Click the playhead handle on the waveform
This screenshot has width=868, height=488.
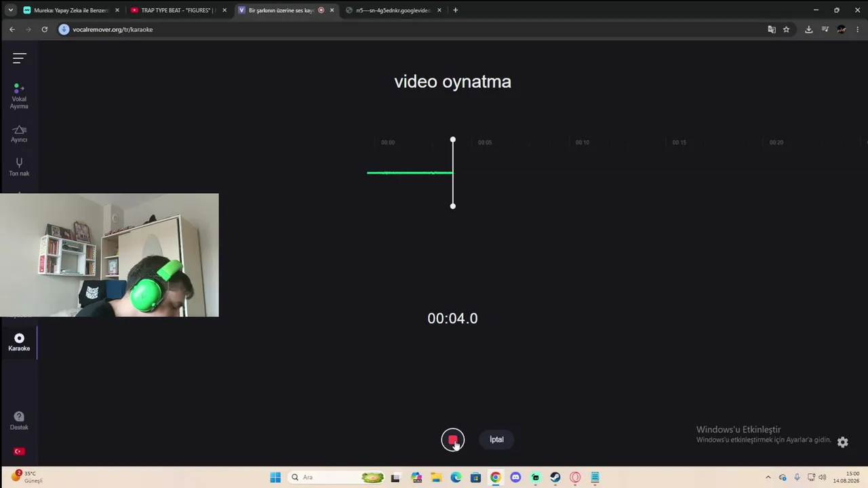453,140
